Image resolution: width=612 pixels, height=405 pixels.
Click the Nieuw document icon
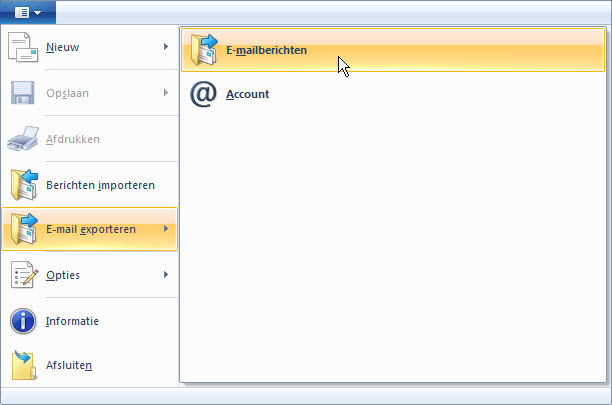tap(23, 47)
